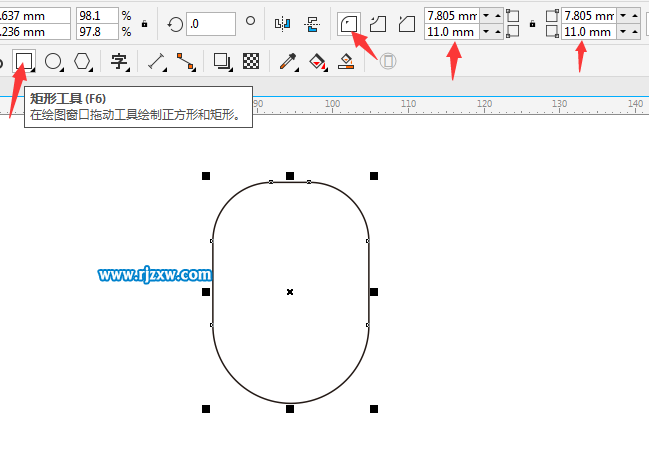Choose the Text tool icon

(x=119, y=62)
